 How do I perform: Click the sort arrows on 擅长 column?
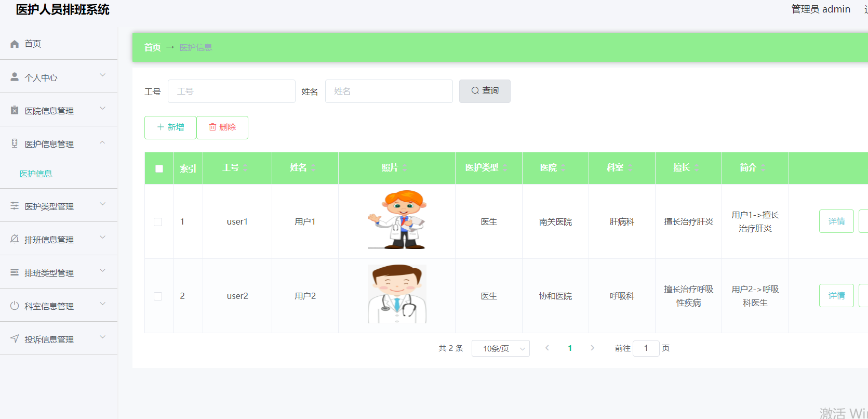[696, 168]
